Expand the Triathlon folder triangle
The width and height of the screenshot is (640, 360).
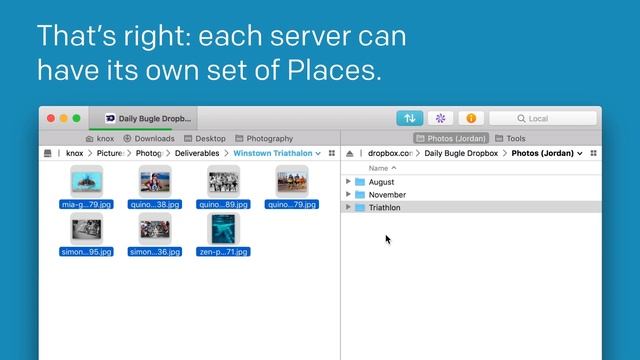(x=348, y=207)
